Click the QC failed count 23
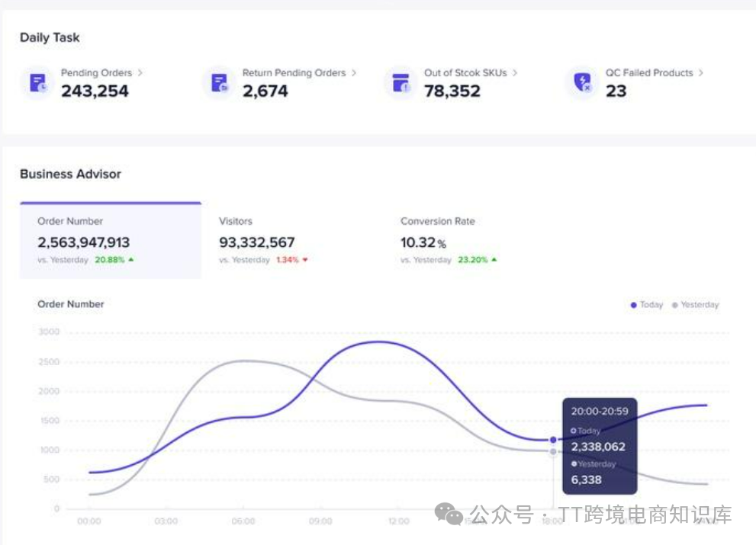This screenshot has width=756, height=545. point(616,91)
